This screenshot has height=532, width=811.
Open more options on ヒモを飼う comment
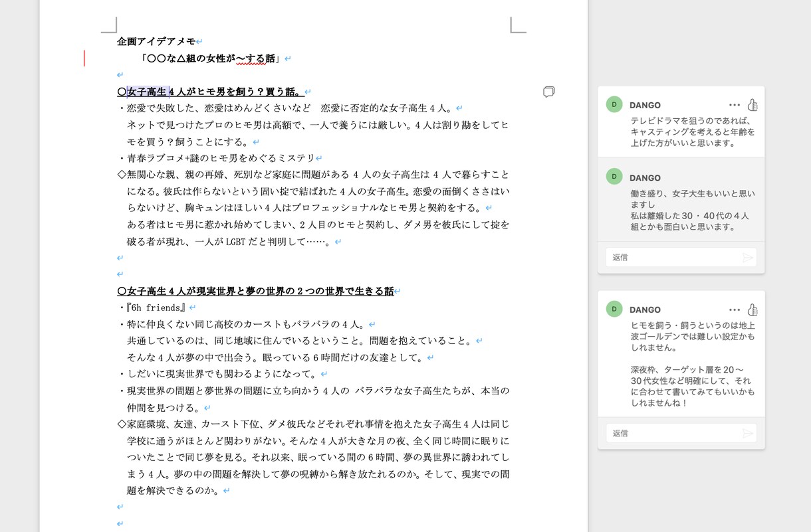pyautogui.click(x=734, y=310)
